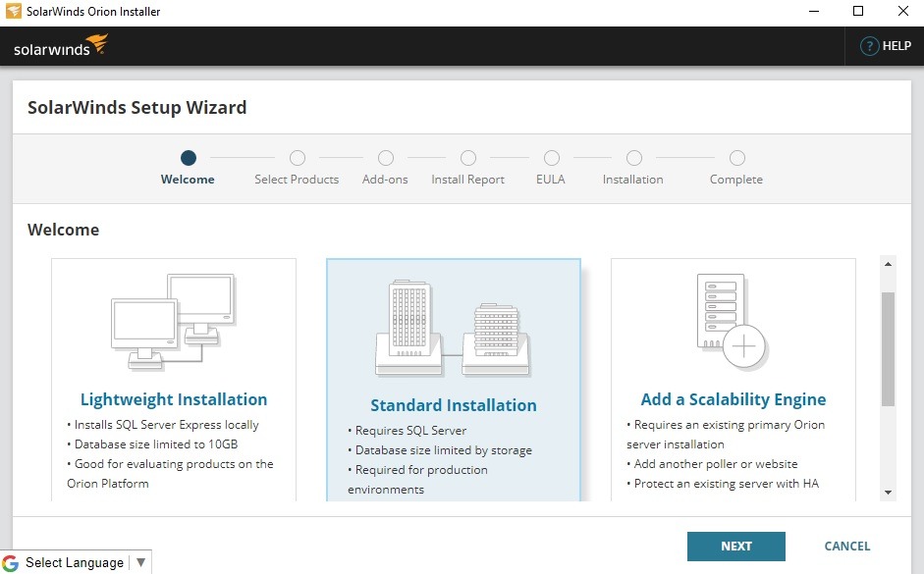Open the HELP question mark icon
The height and width of the screenshot is (574, 924).
(869, 46)
